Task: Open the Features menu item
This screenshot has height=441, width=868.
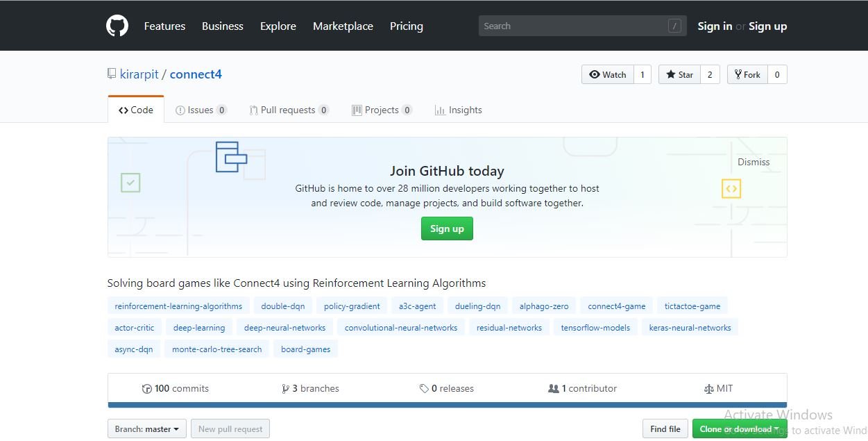Action: pyautogui.click(x=164, y=26)
